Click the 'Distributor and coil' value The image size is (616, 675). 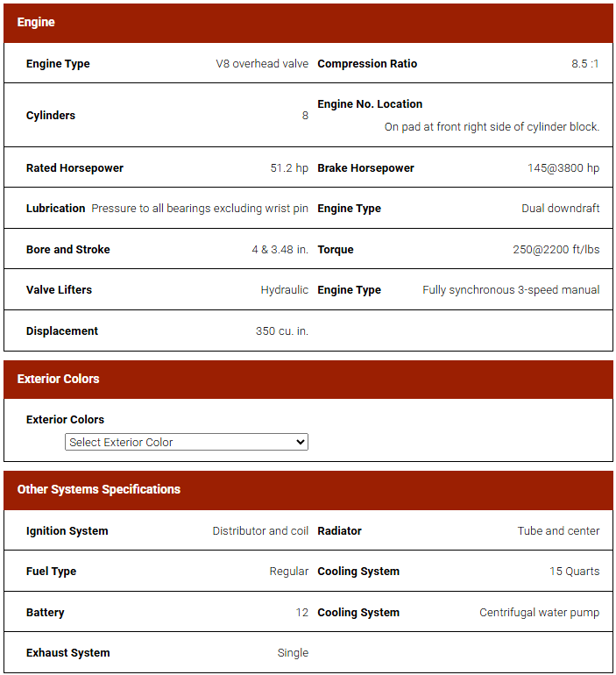[260, 531]
